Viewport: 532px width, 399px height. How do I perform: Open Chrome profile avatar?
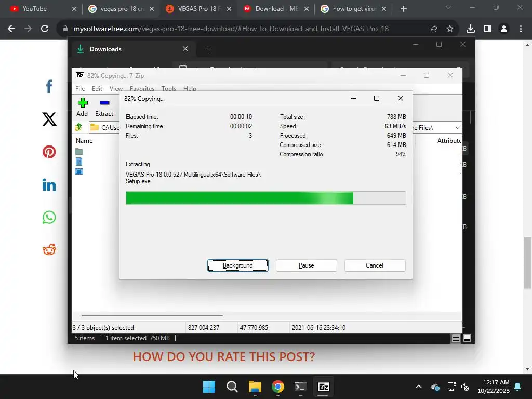504,29
